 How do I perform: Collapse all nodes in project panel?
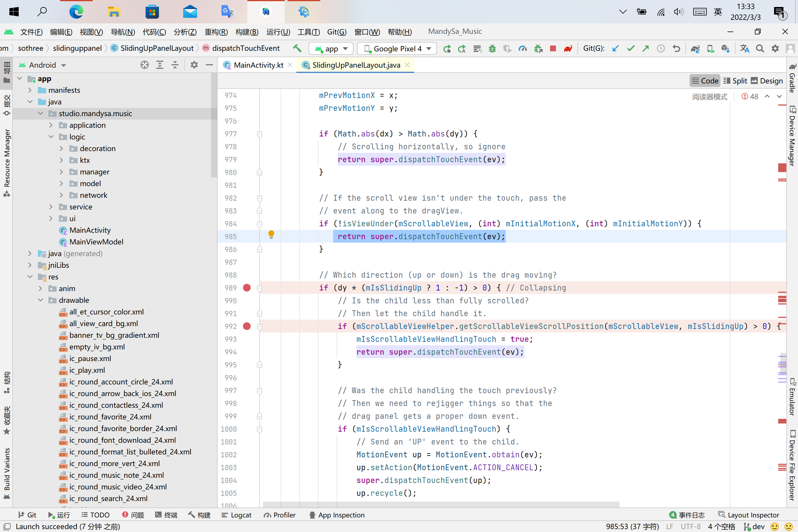click(175, 65)
